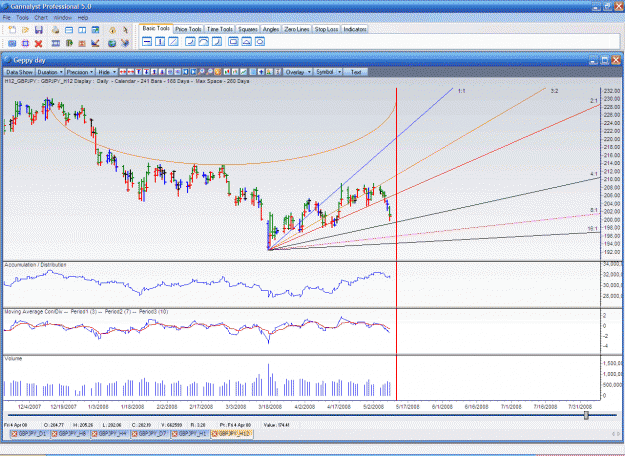This screenshot has height=456, width=625.
Task: Click the Accumulation / Distribution panel title
Action: tap(35, 265)
